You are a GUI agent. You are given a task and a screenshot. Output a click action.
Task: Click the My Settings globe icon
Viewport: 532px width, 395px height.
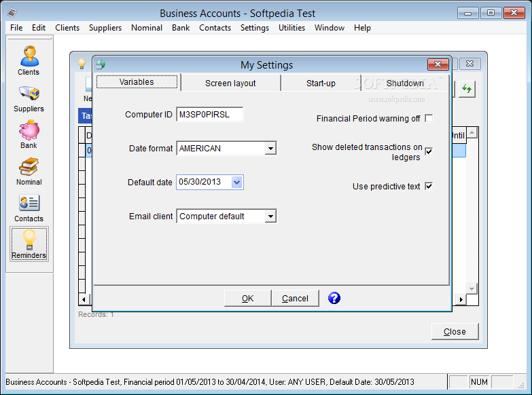tap(101, 64)
